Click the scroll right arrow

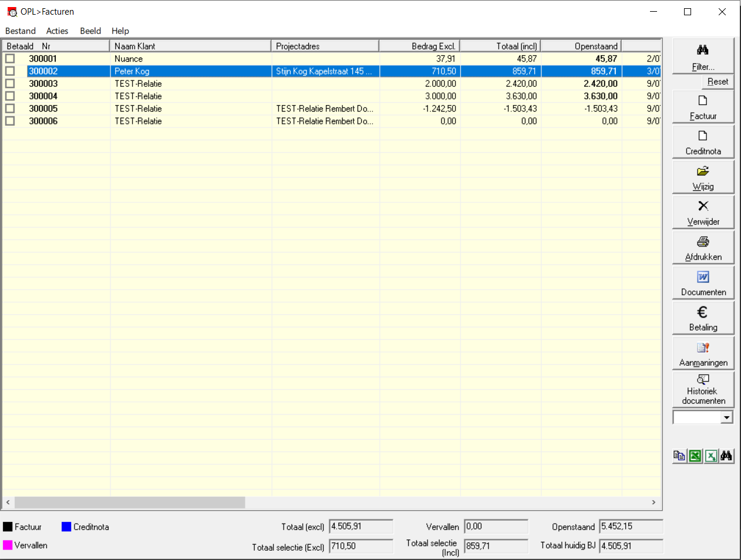click(x=654, y=502)
